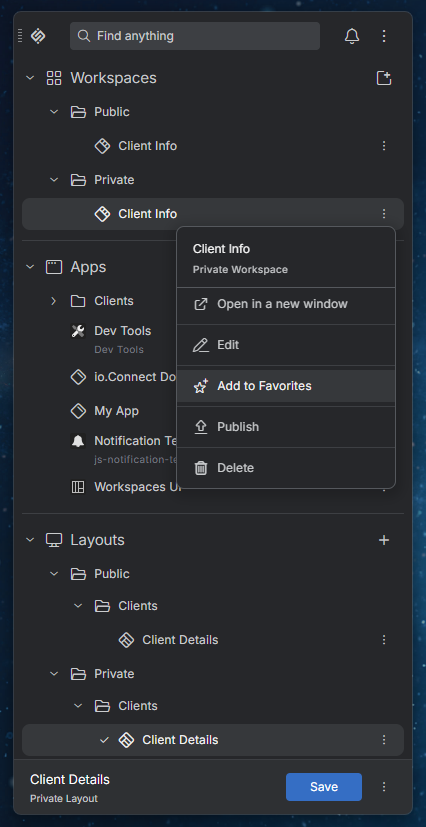This screenshot has width=426, height=827.
Task: Click the io.Connect logo icon
Action: tap(38, 36)
